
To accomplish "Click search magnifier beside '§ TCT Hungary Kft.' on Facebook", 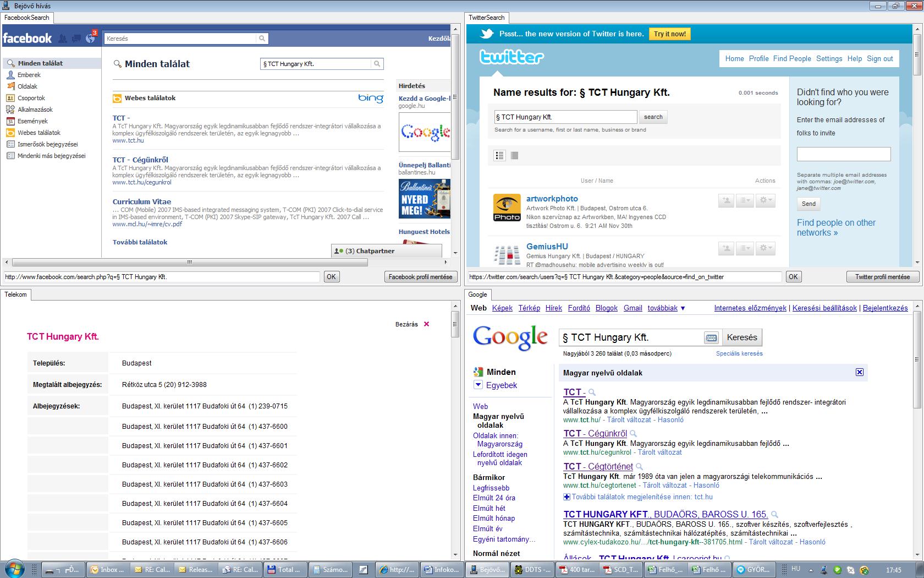I will pos(377,64).
